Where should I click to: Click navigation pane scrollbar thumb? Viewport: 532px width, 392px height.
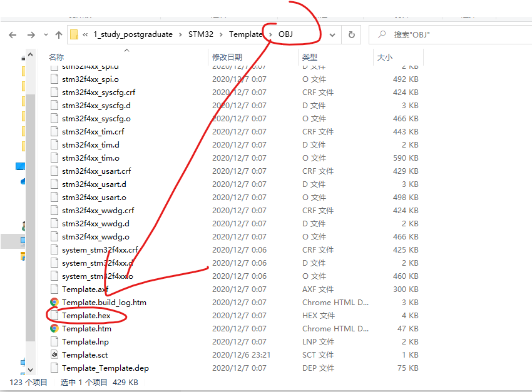tap(30, 218)
